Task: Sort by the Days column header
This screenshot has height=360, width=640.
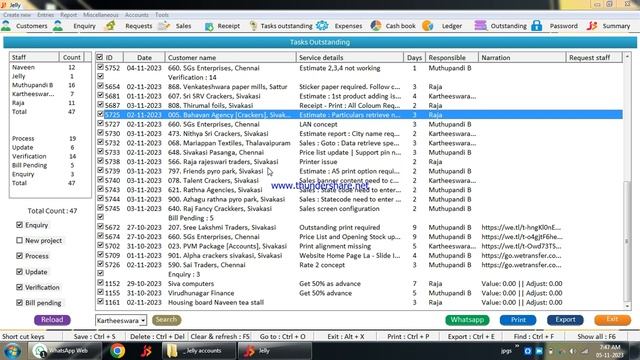Action: 414,58
